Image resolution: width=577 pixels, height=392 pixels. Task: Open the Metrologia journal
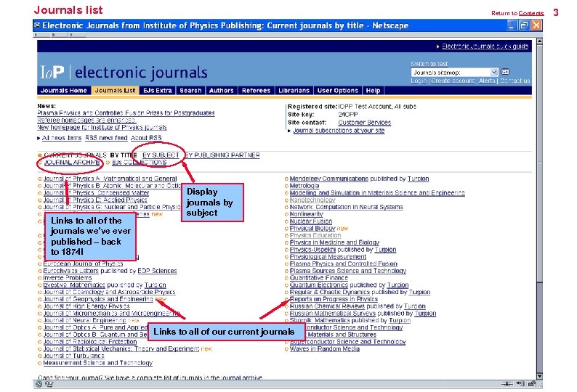304,186
